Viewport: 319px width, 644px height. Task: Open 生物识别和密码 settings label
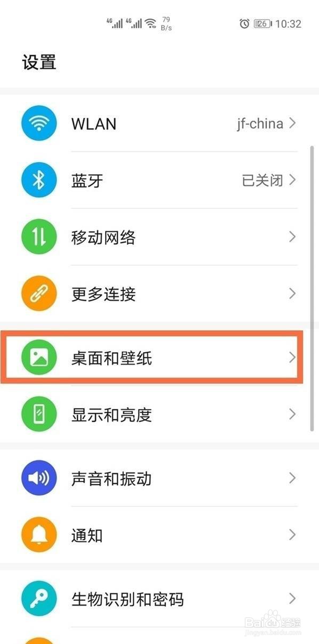pos(127,600)
